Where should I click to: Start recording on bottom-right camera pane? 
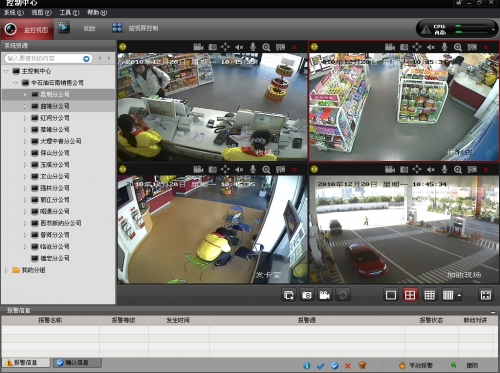tap(390, 169)
